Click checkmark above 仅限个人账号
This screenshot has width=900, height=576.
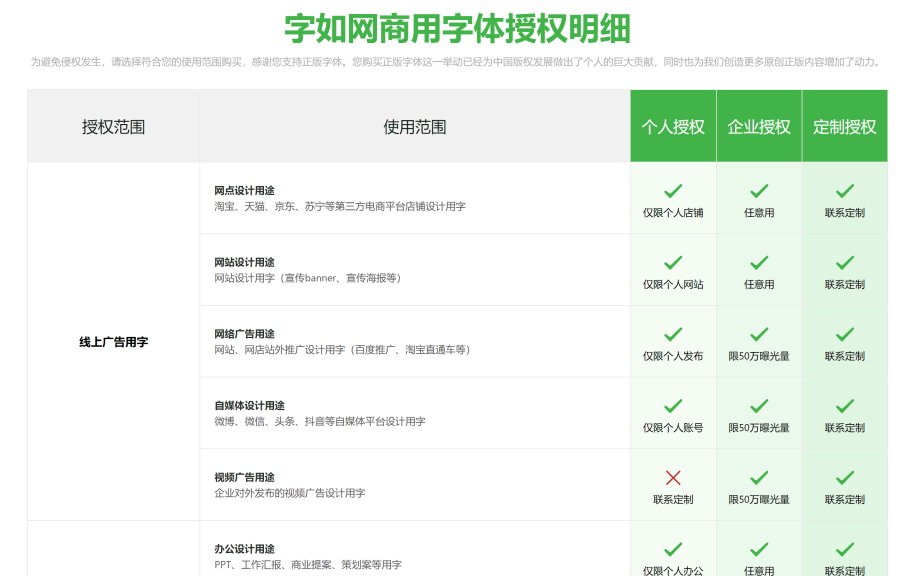[673, 406]
